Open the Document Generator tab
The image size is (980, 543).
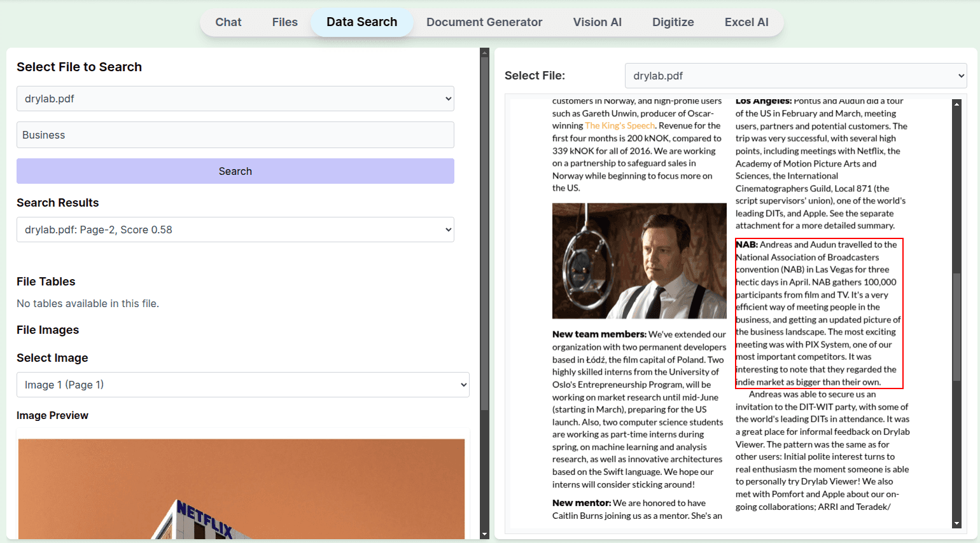point(484,22)
